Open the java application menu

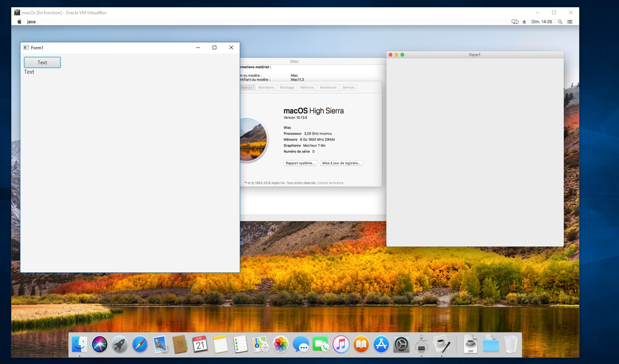31,22
